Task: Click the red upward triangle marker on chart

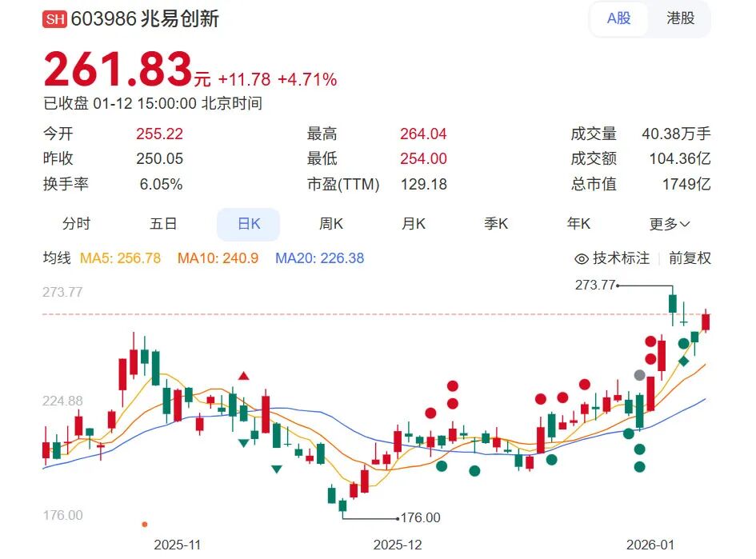Action: (242, 376)
